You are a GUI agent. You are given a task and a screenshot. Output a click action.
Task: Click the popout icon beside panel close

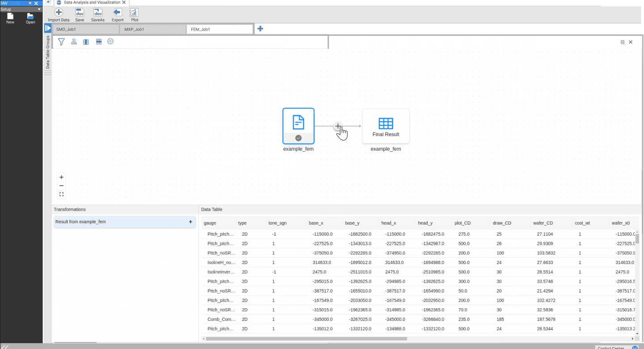tap(623, 42)
